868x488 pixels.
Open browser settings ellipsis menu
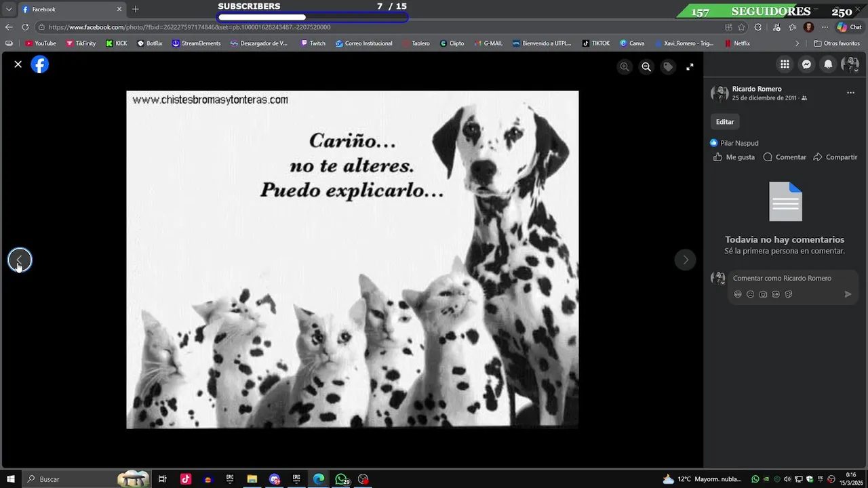825,27
